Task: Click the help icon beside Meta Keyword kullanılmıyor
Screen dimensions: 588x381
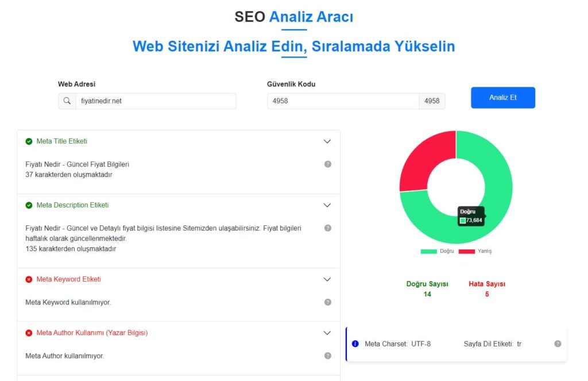Action: 328,302
